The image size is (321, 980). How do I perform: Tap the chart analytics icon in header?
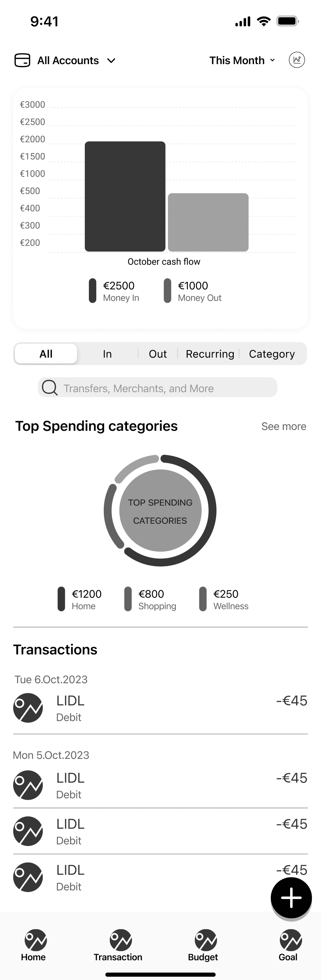coord(297,60)
